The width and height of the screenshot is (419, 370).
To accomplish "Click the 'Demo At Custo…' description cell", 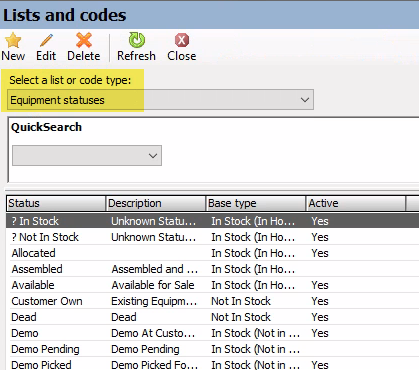I will pyautogui.click(x=153, y=333).
